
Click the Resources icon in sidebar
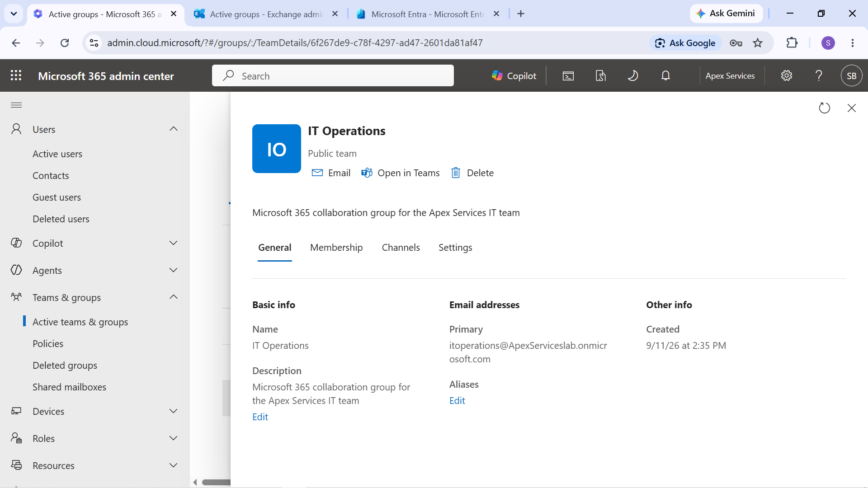click(x=16, y=465)
